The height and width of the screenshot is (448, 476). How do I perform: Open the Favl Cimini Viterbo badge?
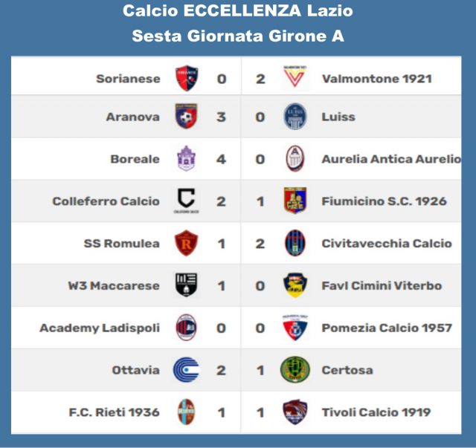click(x=295, y=285)
